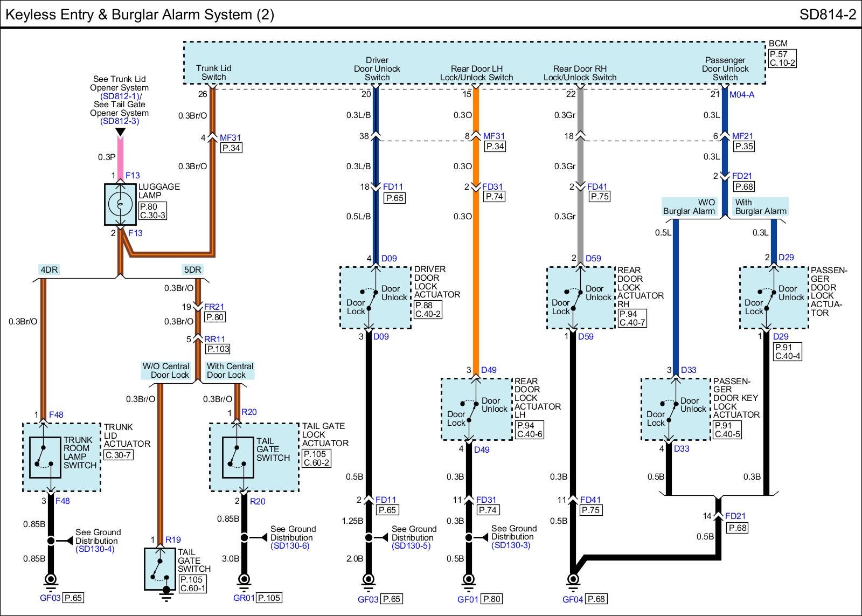Open the SD812-1 Trunk Lid Opener link
This screenshot has height=616, width=862.
120,96
